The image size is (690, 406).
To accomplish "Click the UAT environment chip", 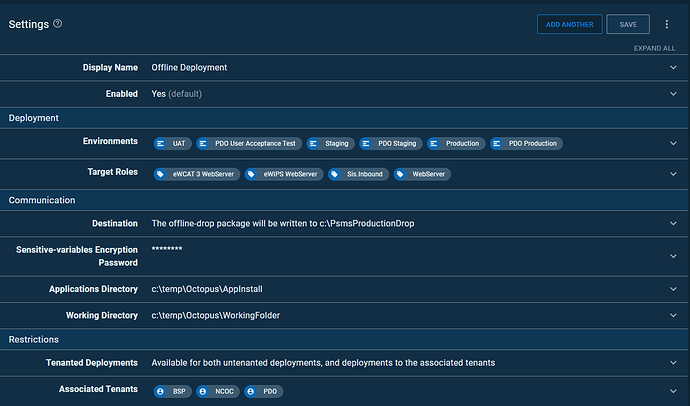I will 172,143.
